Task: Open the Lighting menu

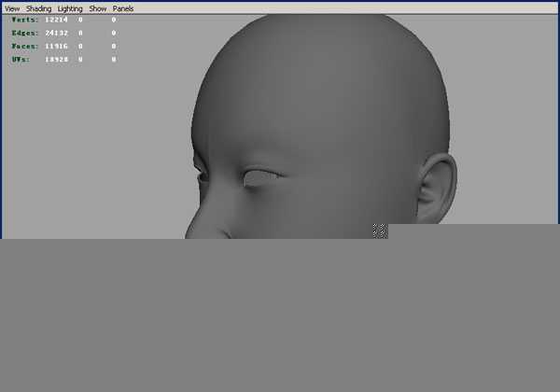Action: (x=70, y=8)
